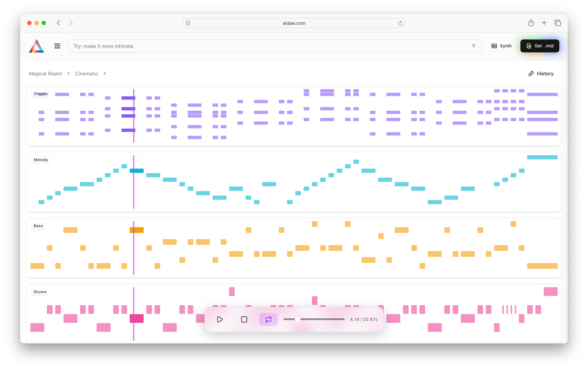The image size is (588, 370).
Task: Click the prompt text input field
Action: [269, 46]
